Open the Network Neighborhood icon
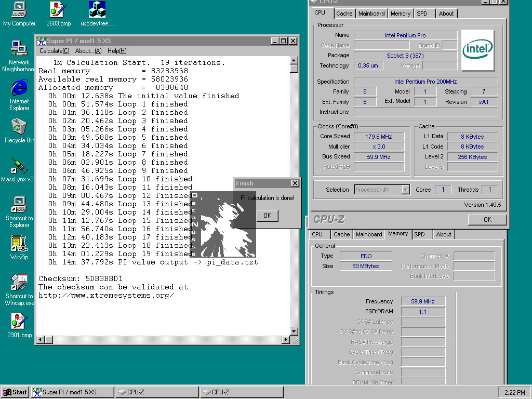The image size is (532, 399). (x=18, y=56)
